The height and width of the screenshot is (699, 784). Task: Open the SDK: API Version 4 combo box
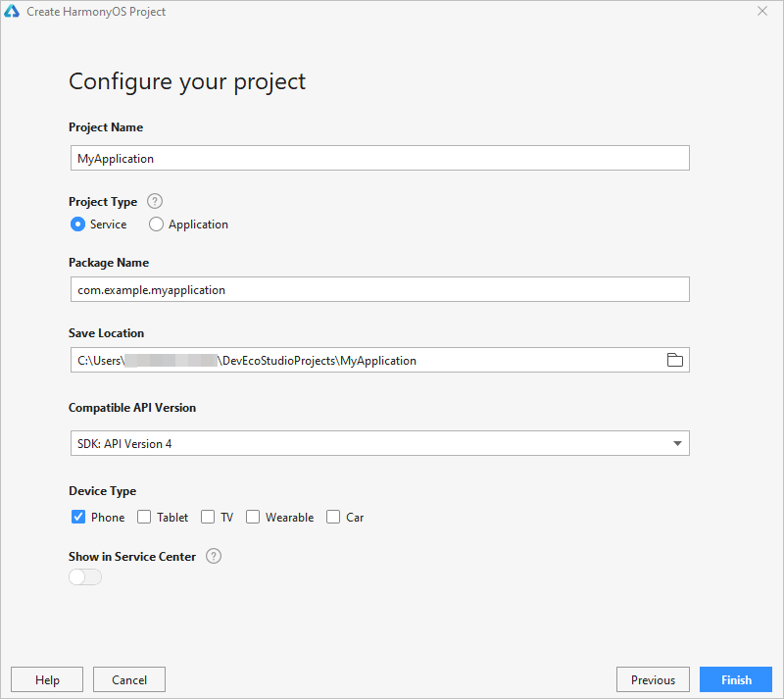click(380, 443)
